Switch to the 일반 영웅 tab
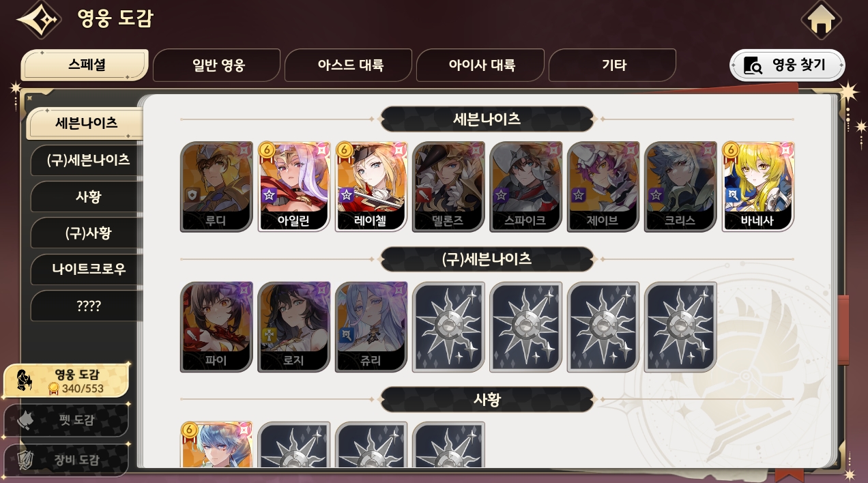 [x=217, y=65]
